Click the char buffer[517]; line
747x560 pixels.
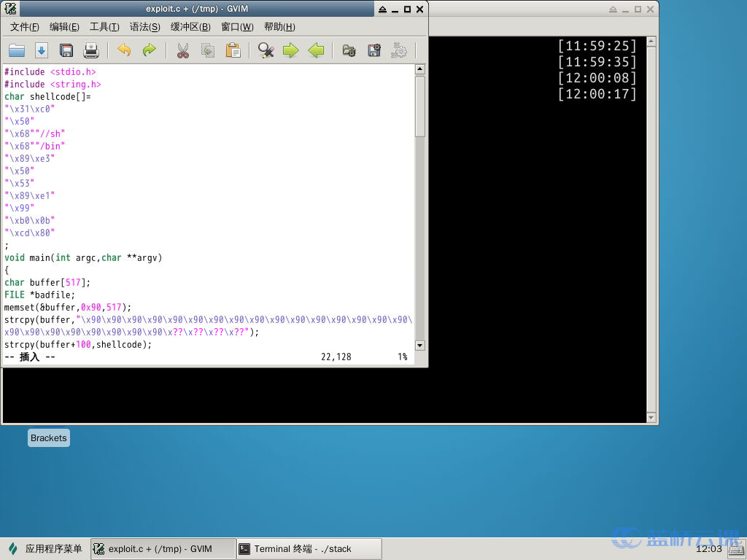pyautogui.click(x=47, y=282)
